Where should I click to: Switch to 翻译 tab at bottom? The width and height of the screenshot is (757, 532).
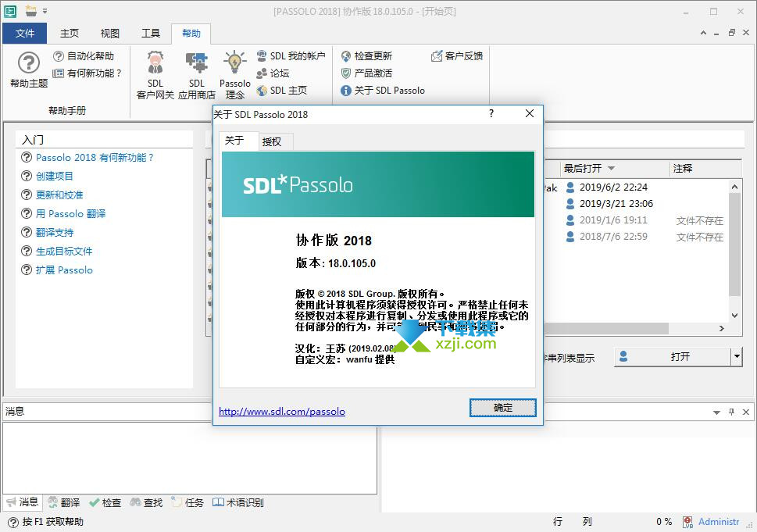coord(64,502)
